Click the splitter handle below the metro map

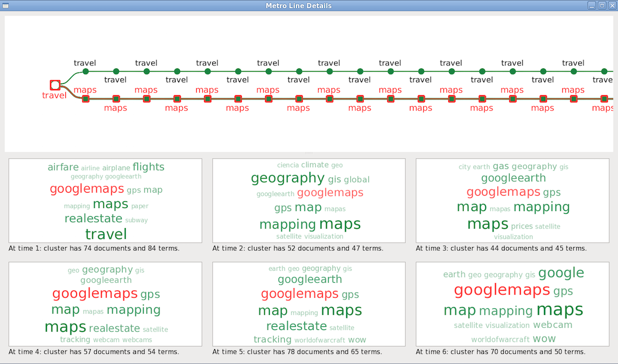click(x=309, y=154)
